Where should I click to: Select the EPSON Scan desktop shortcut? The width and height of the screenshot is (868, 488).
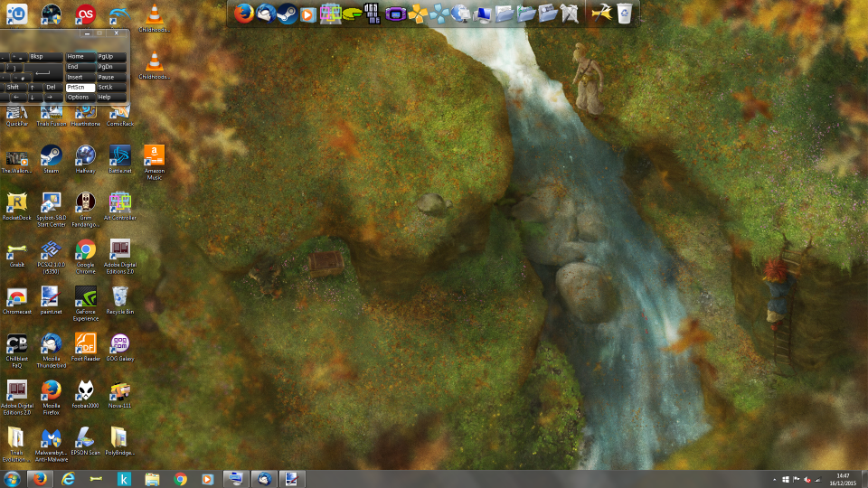[85, 442]
